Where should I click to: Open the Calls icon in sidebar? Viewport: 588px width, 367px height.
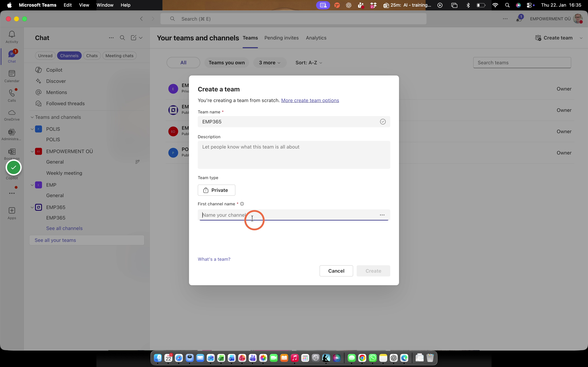click(x=12, y=96)
